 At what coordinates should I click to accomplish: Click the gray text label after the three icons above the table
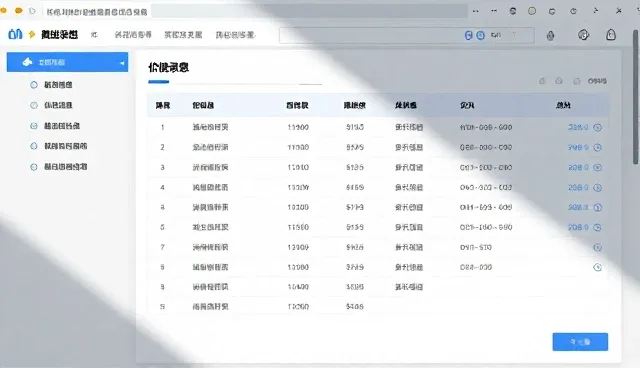click(x=597, y=81)
